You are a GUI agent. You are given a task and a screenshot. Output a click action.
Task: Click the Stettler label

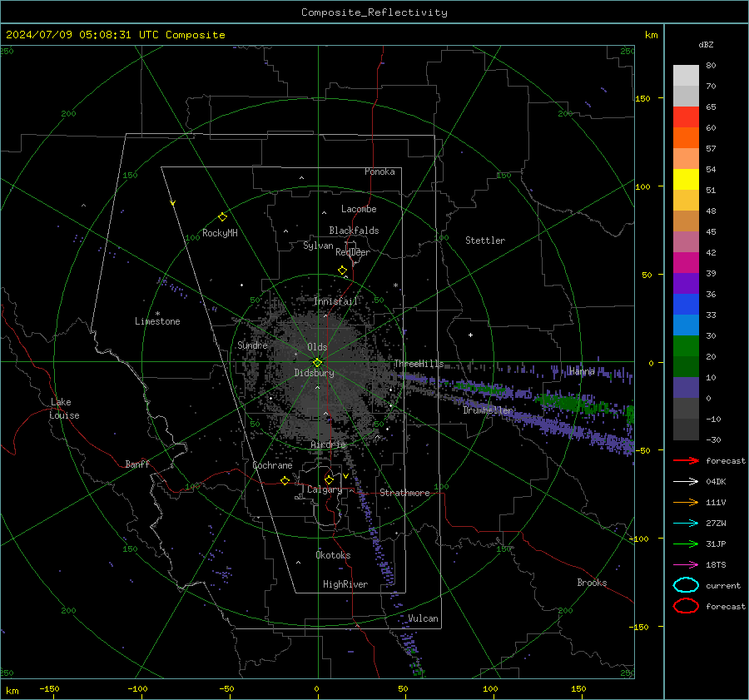click(x=485, y=241)
